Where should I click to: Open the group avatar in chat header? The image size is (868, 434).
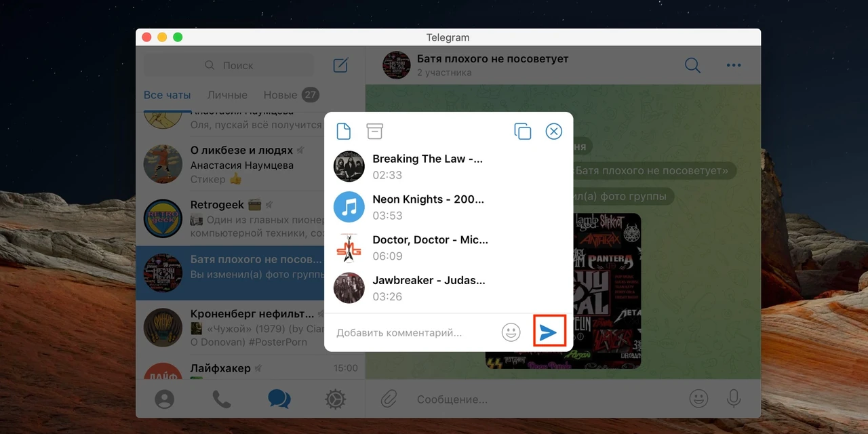click(x=396, y=65)
